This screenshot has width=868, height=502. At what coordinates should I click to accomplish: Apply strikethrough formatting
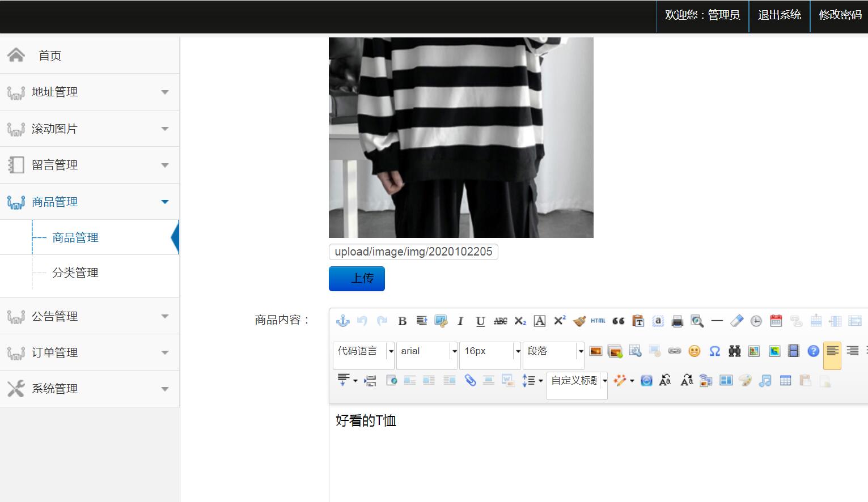coord(500,321)
